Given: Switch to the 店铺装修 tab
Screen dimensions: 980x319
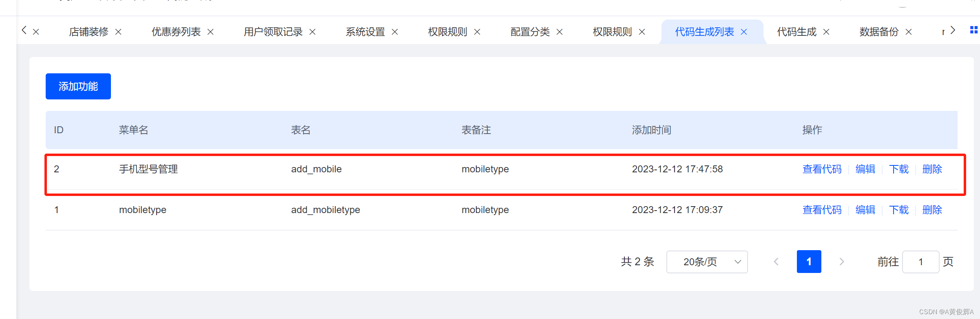Looking at the screenshot, I should pos(88,32).
